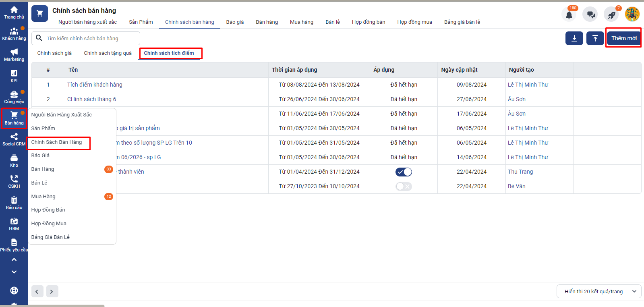Open Kho in the sidebar
Viewport: 644px width, 307px height.
[x=14, y=160]
